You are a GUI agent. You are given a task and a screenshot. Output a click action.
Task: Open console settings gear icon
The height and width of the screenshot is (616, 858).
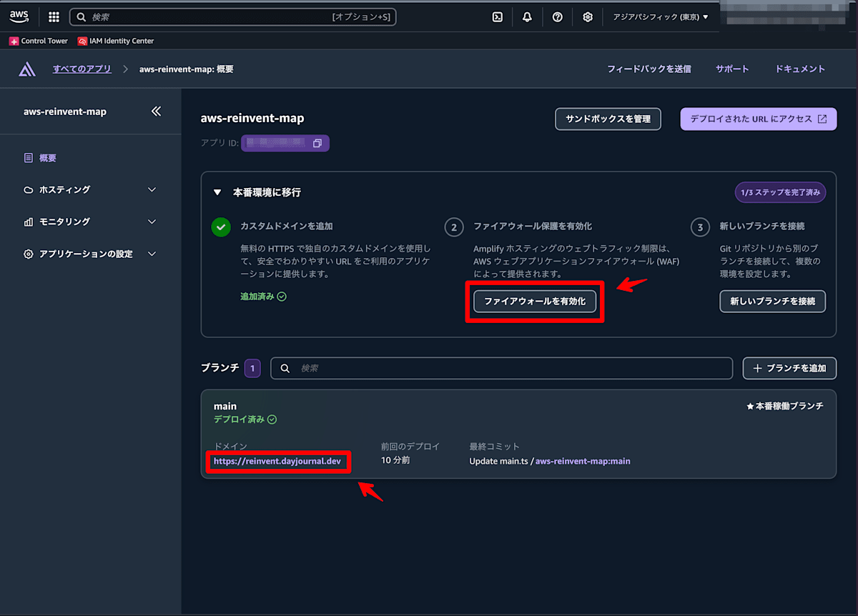(x=588, y=17)
